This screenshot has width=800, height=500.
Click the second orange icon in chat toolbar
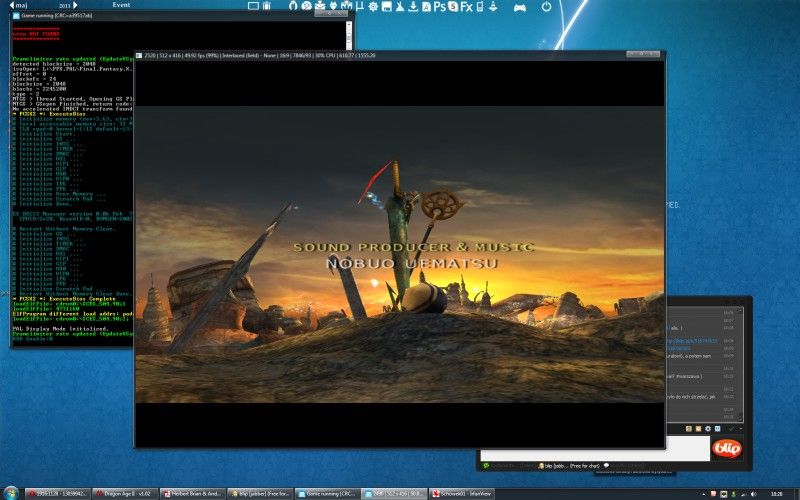(698, 429)
